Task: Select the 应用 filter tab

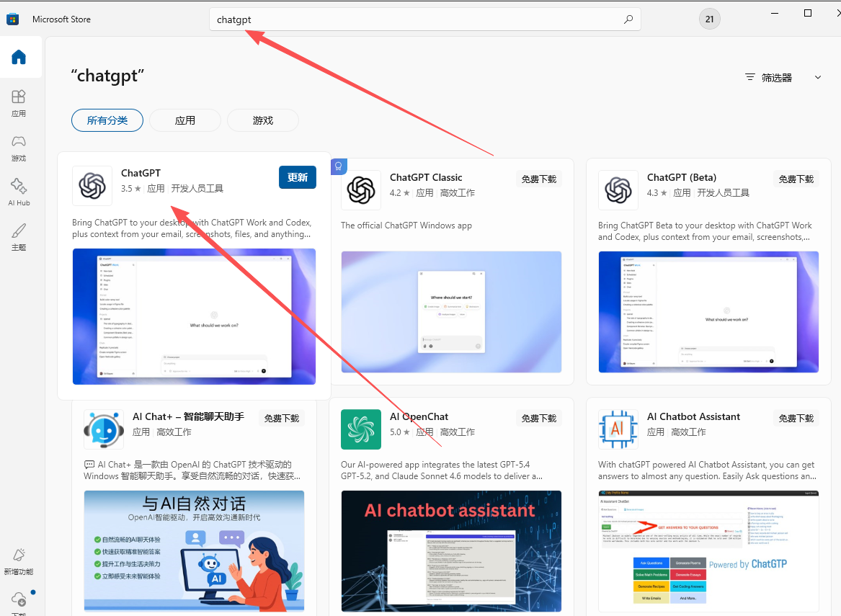Action: tap(185, 120)
